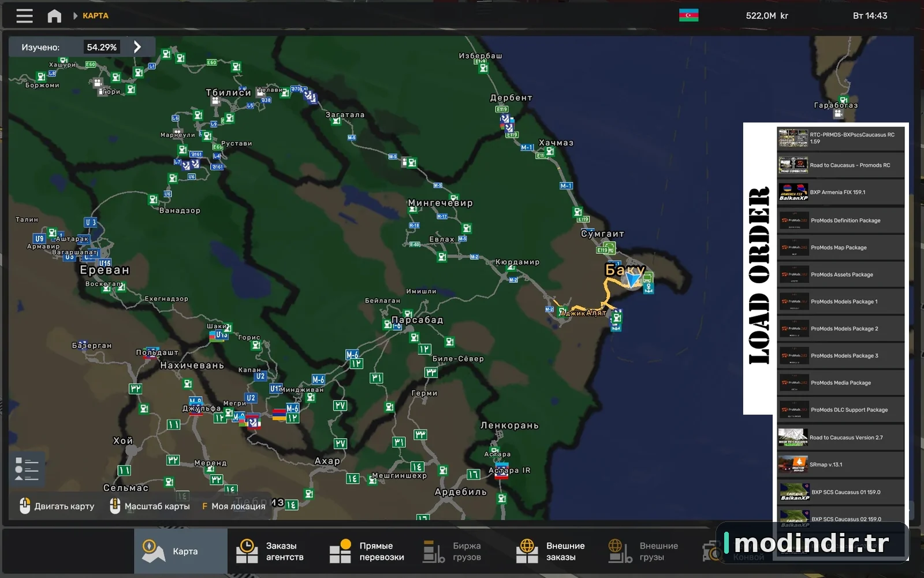Click the 54.29% explored value
The width and height of the screenshot is (924, 578).
pos(102,47)
